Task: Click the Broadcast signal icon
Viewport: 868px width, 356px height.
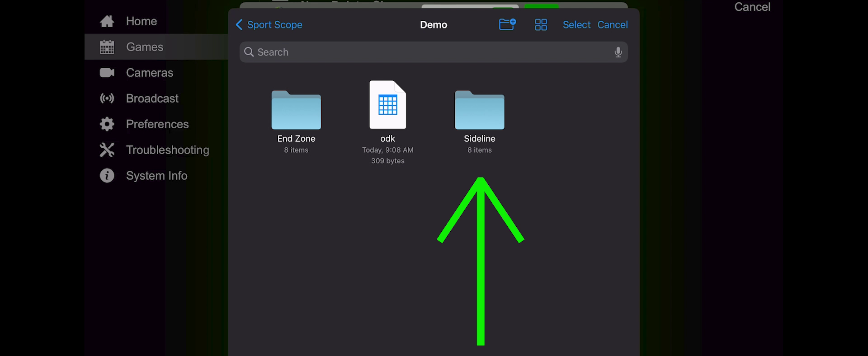Action: (x=107, y=98)
